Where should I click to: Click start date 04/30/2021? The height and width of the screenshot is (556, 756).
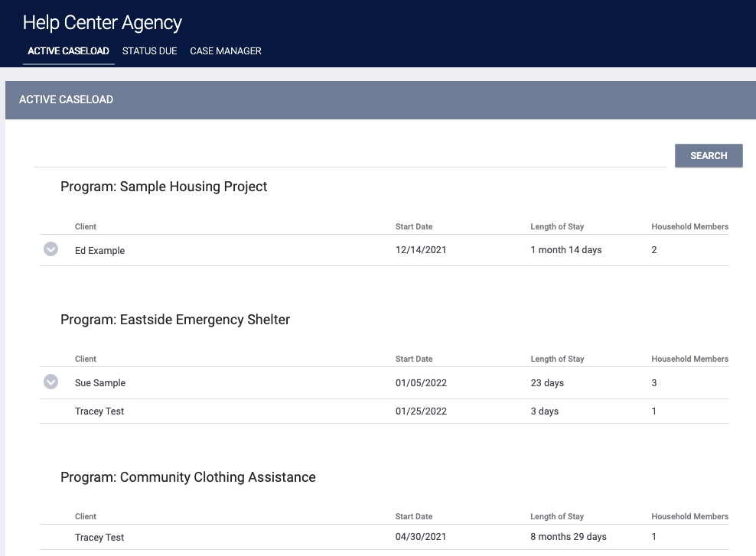click(x=421, y=536)
